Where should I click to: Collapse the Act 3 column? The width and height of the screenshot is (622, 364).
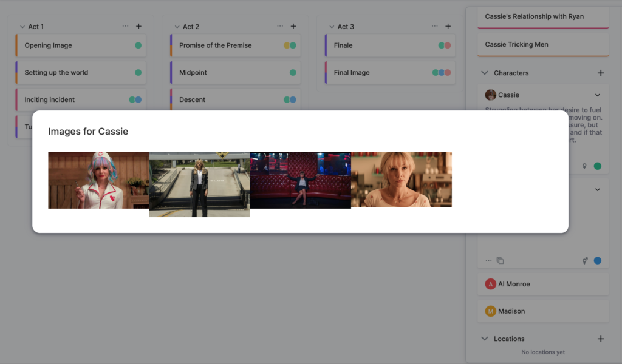pyautogui.click(x=332, y=27)
